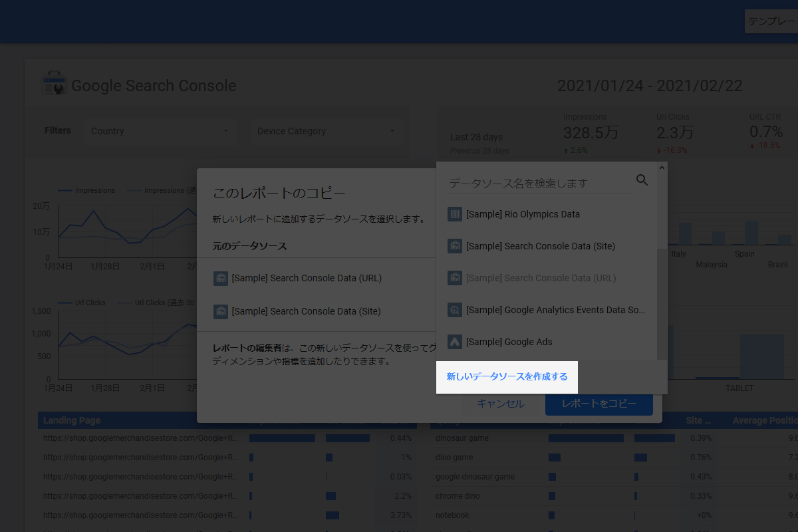The height and width of the screenshot is (532, 798).
Task: Click the Google Ads logo icon
Action: click(455, 342)
